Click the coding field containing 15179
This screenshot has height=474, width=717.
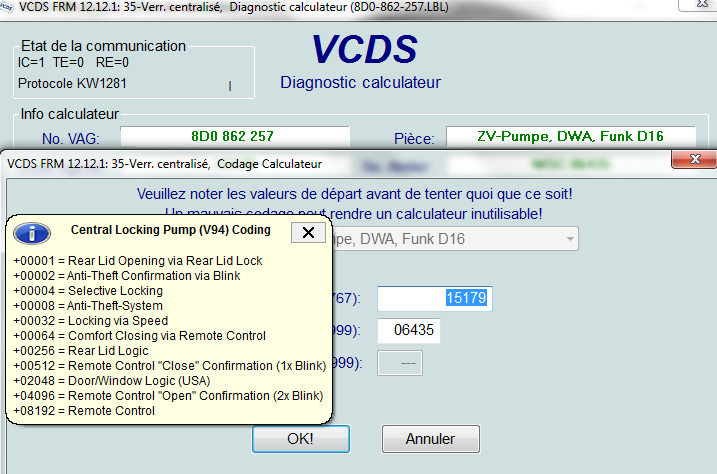pos(434,298)
